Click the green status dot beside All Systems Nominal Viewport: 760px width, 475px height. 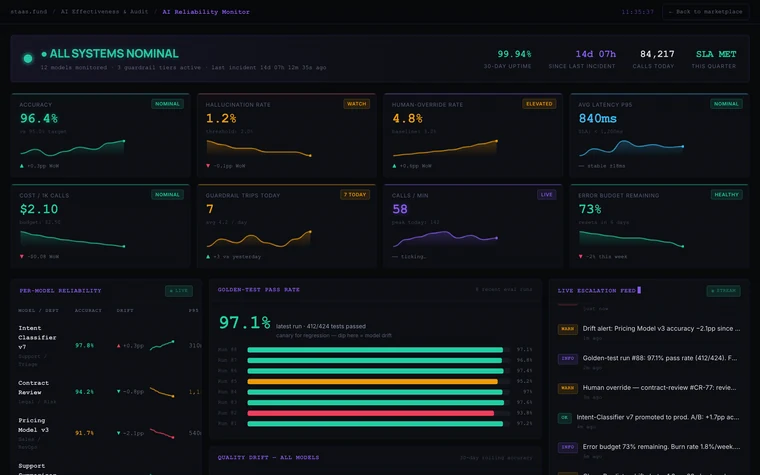point(28,59)
